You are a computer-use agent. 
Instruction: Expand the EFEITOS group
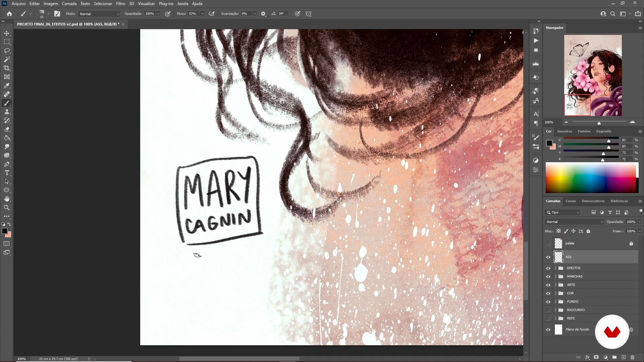click(x=555, y=268)
